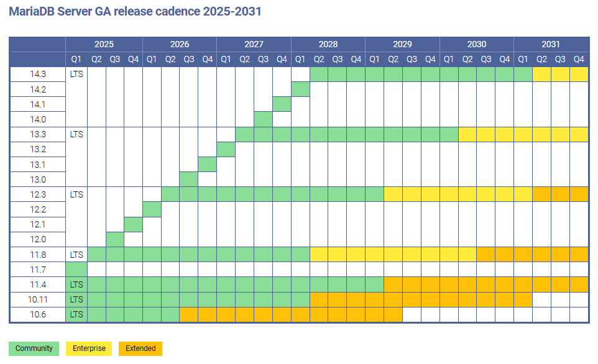Select the 2026 year column header
The height and width of the screenshot is (364, 598).
pos(180,44)
